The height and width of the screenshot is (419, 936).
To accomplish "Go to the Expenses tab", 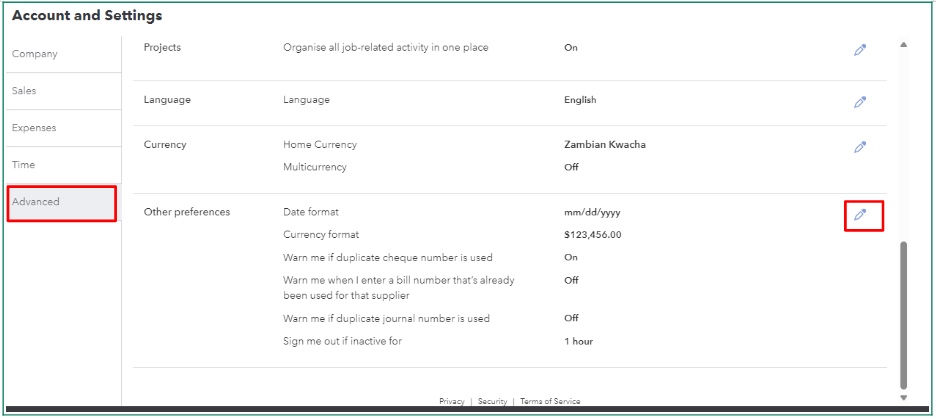I will [x=34, y=128].
